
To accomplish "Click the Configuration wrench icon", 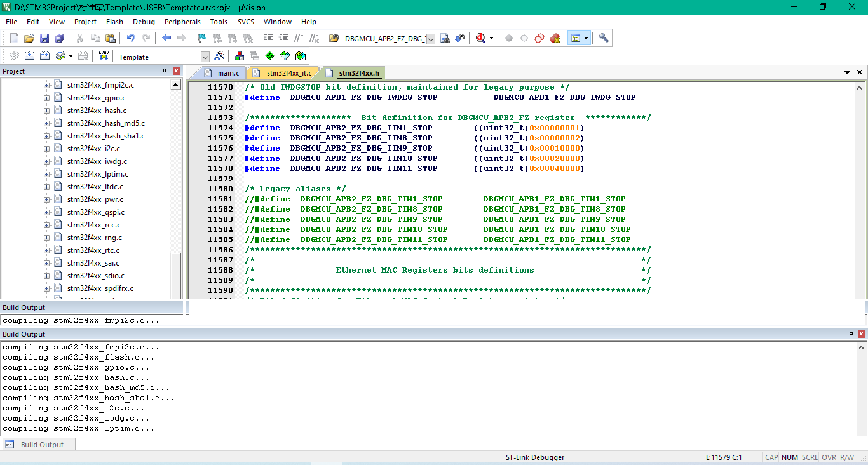I will 604,38.
